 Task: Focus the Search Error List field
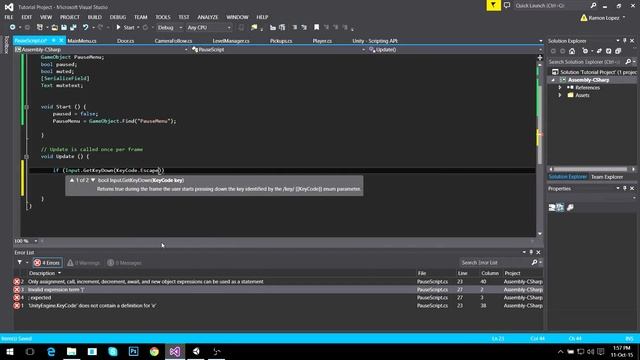pyautogui.click(x=496, y=262)
